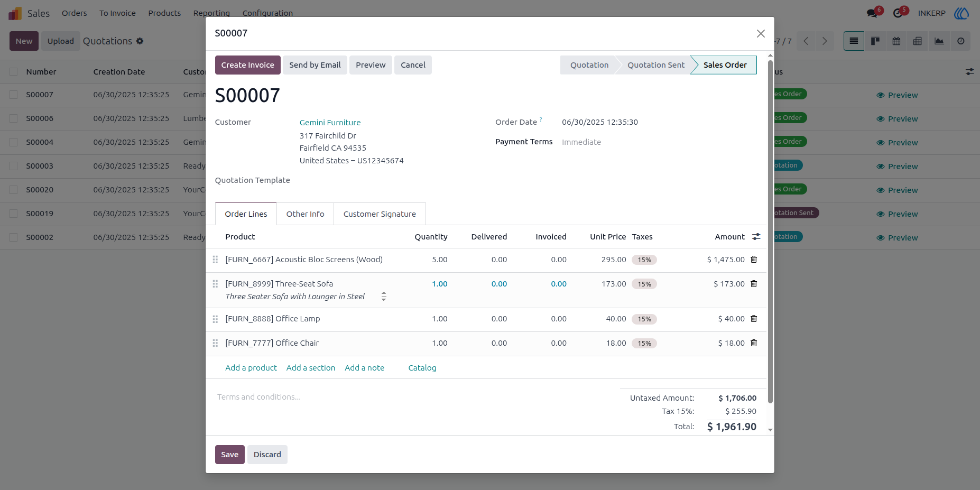
Task: Click the dialog vertical scrollbar
Action: click(770, 231)
